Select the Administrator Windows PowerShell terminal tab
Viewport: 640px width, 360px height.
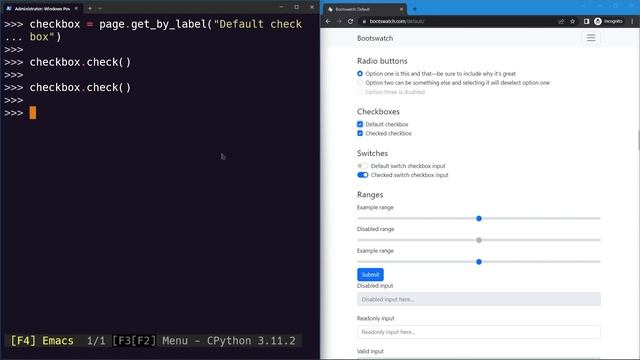click(x=42, y=9)
